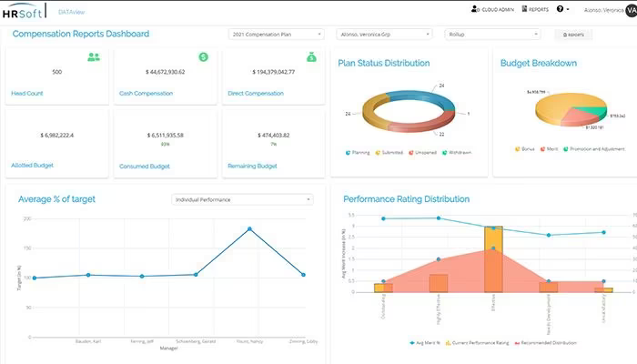Click the Head Count people icon
The width and height of the screenshot is (637, 364).
click(x=94, y=57)
